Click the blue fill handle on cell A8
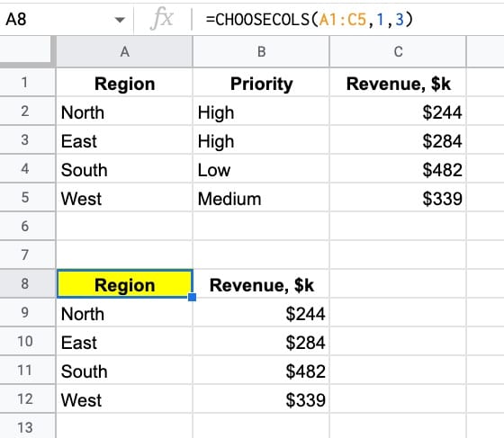 (x=193, y=297)
